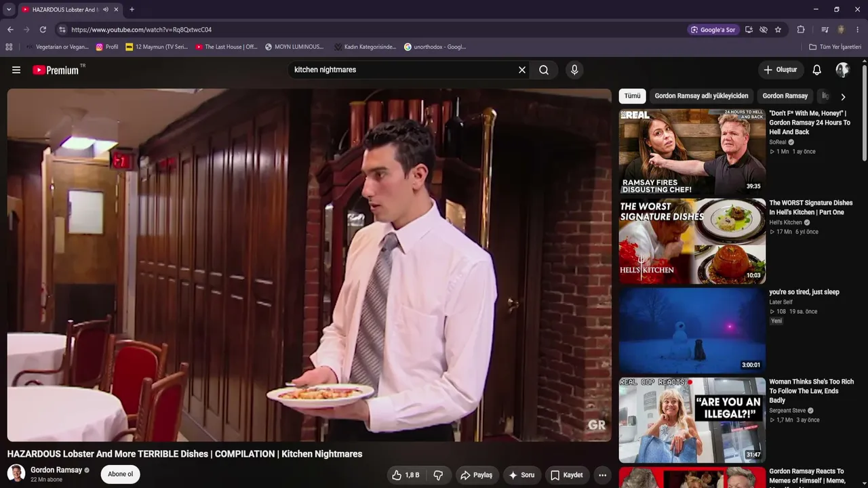The image size is (868, 488).
Task: Select the 'Gordon Ramsay adlı yükleyiciden' chip
Action: tap(701, 96)
